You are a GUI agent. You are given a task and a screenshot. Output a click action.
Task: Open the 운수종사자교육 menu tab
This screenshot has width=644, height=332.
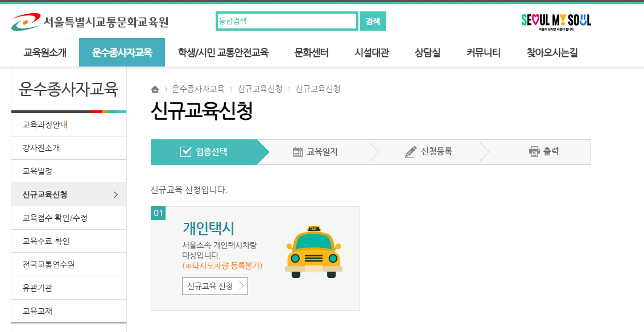pos(121,52)
